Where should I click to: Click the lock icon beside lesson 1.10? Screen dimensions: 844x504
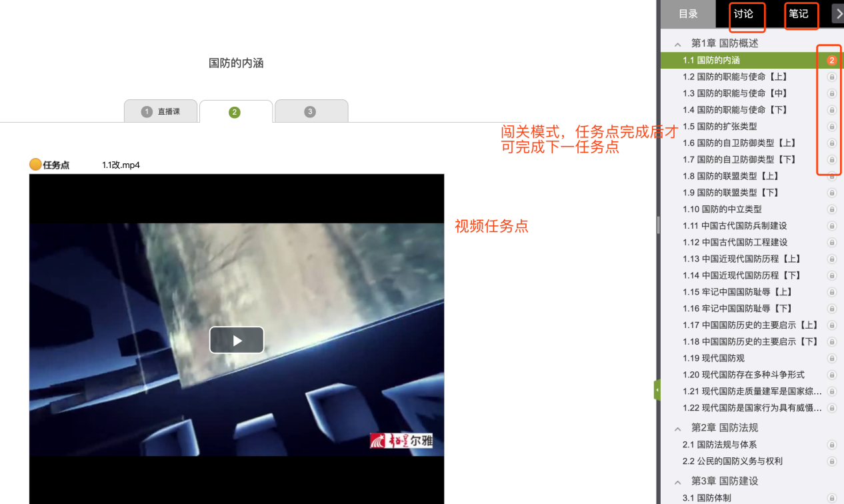pos(831,209)
